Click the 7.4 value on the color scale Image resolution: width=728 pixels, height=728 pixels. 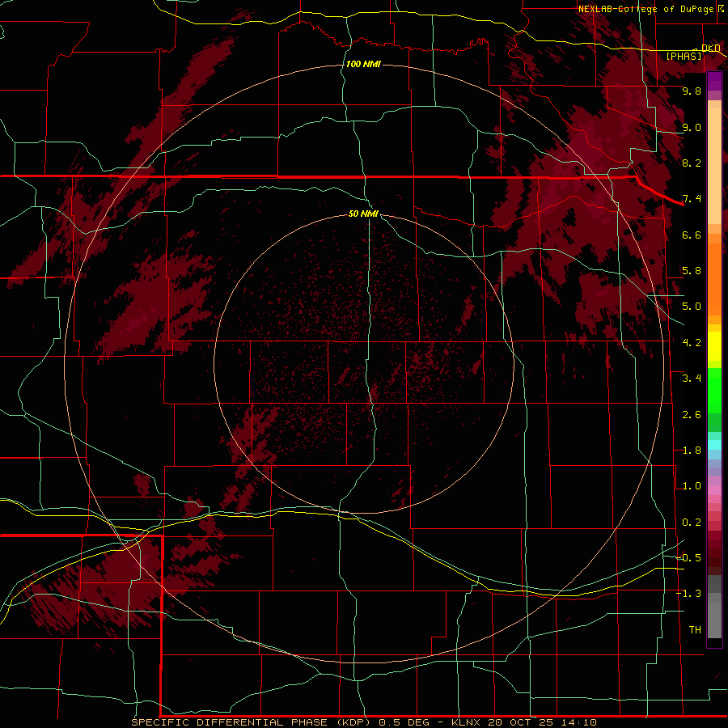click(692, 199)
